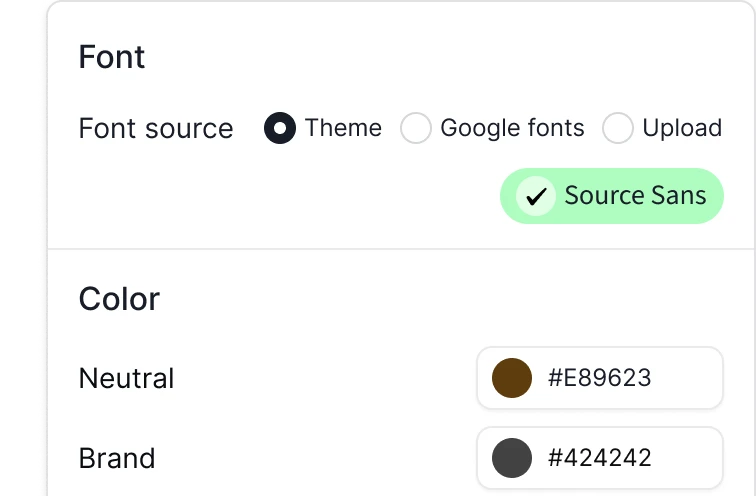756x496 pixels.
Task: Click the checkmark icon in Source Sans chip
Action: point(536,196)
